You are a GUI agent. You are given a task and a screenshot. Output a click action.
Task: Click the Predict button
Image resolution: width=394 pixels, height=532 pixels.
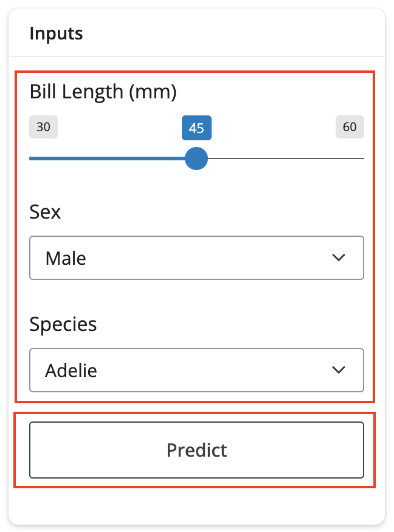click(196, 450)
